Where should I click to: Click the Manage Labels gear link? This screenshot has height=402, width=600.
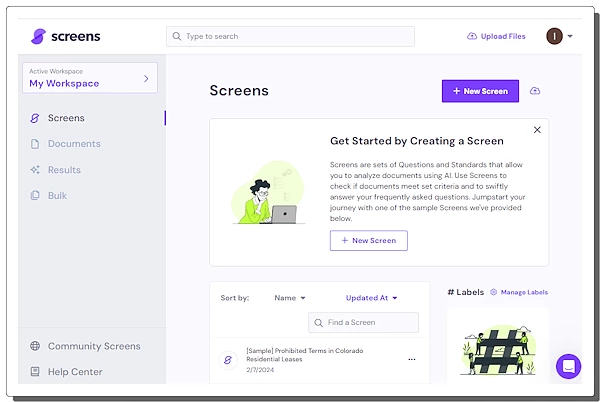(518, 292)
